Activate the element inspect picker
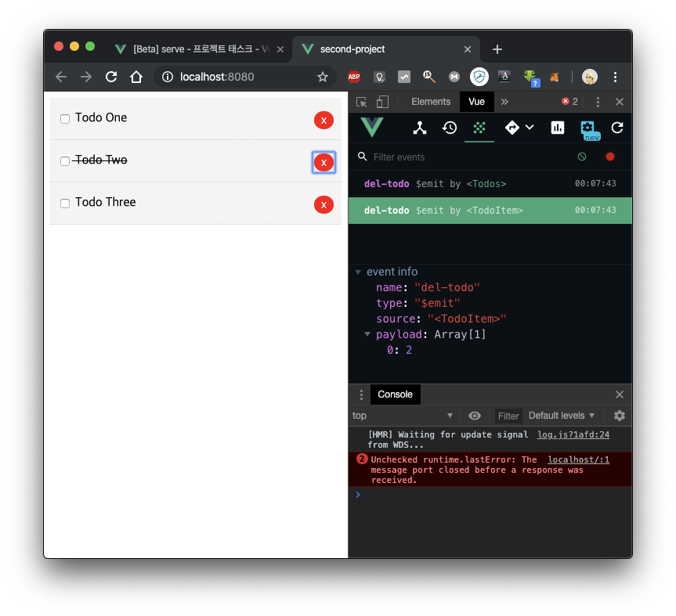Screen dimensions: 676x616 pos(361,102)
